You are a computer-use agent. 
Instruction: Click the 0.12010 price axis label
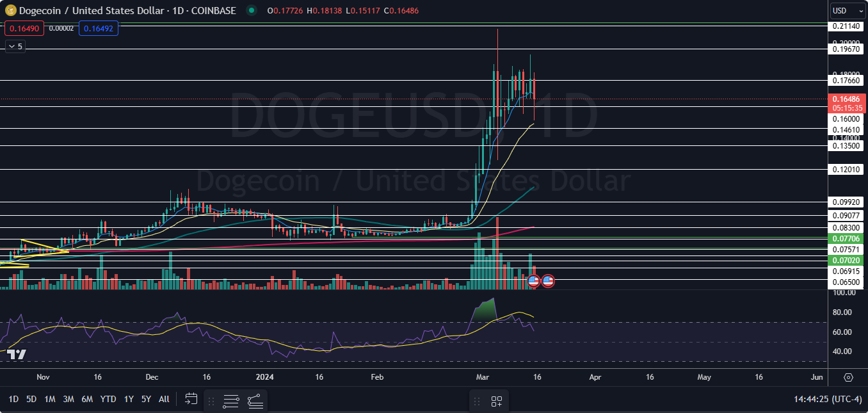pos(846,169)
